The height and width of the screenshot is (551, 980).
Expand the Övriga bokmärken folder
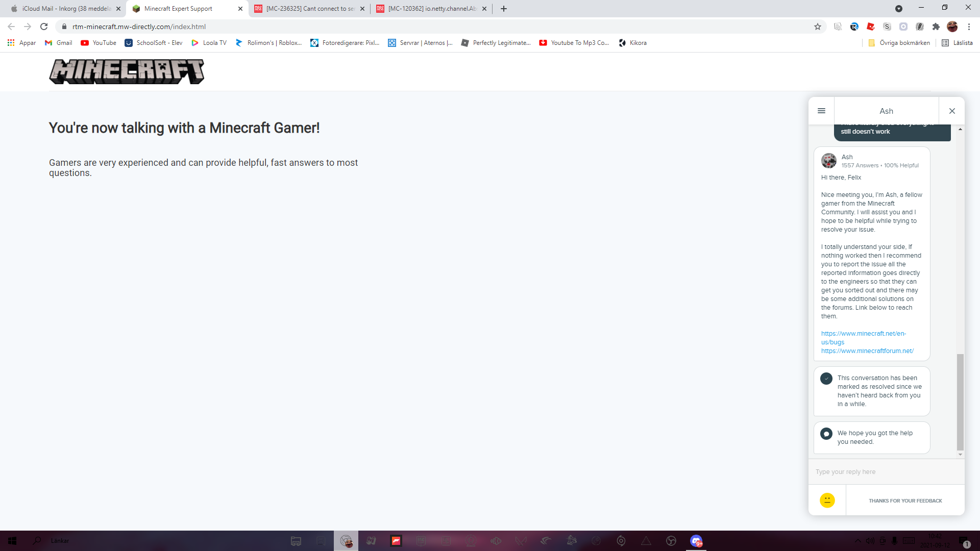[x=899, y=43]
